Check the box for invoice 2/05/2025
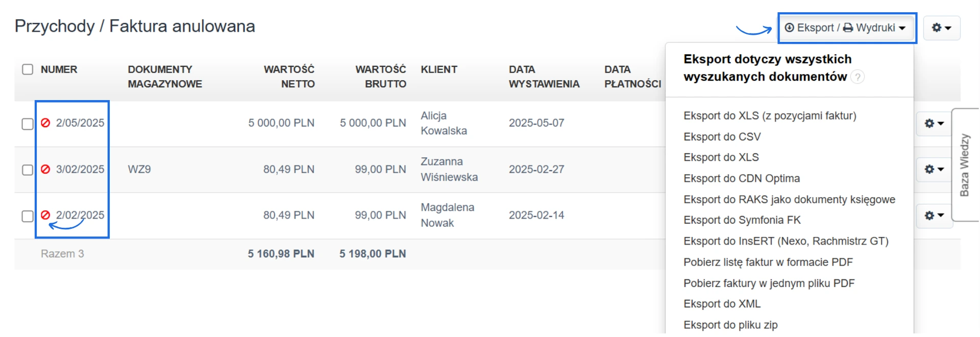 coord(28,124)
